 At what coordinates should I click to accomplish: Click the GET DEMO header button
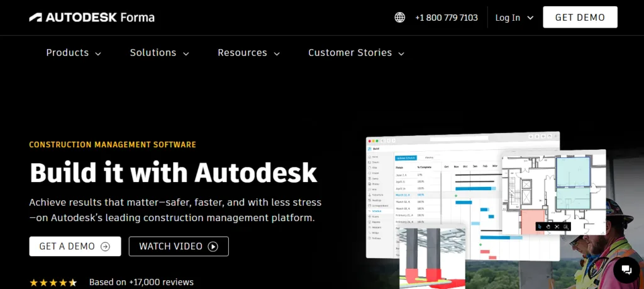(x=580, y=17)
